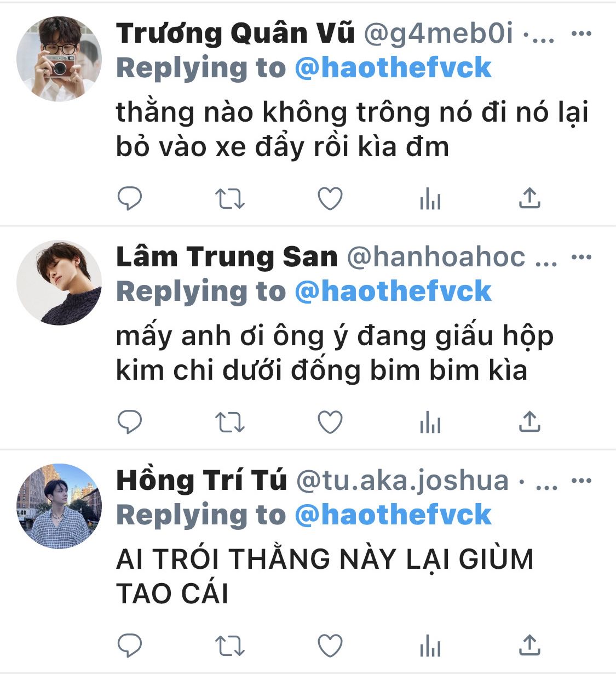Retweet Lâm Trung San's tweet
This screenshot has height=674, width=616.
tap(229, 422)
